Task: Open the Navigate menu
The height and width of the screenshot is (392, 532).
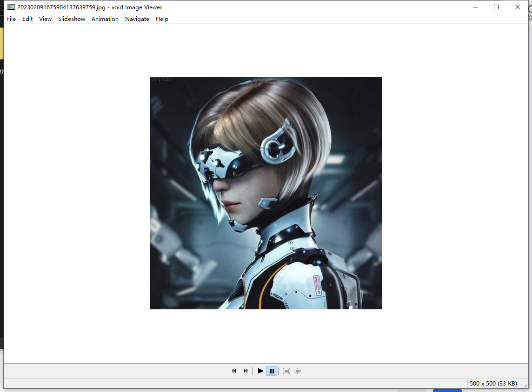Action: pyautogui.click(x=137, y=19)
